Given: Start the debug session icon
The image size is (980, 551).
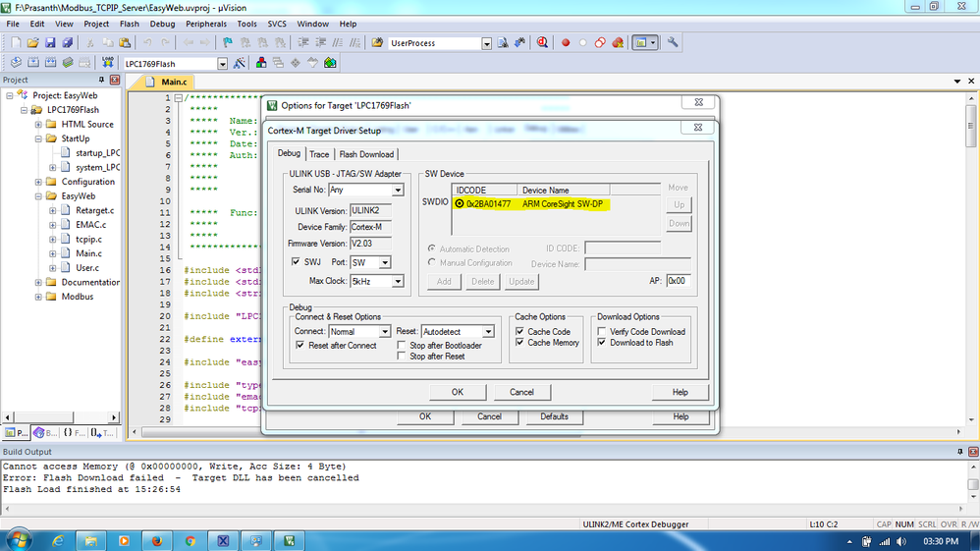Looking at the screenshot, I should [x=542, y=42].
